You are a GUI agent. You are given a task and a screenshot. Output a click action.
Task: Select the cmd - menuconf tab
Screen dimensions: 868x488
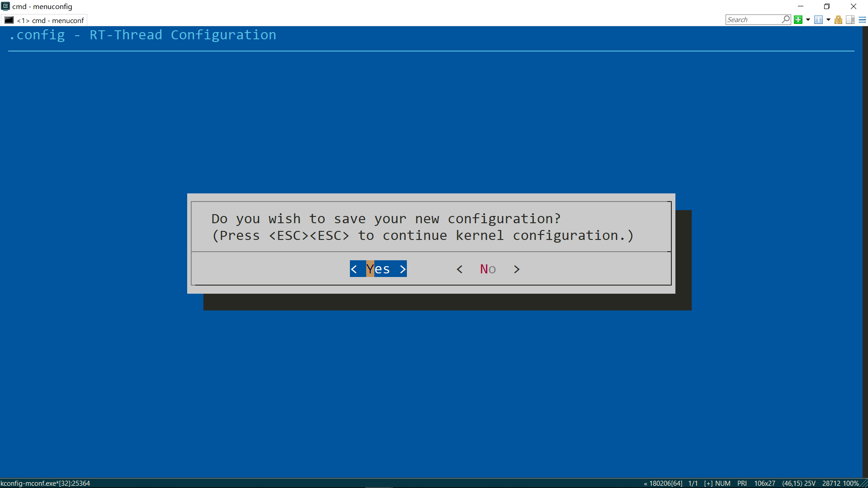click(50, 20)
